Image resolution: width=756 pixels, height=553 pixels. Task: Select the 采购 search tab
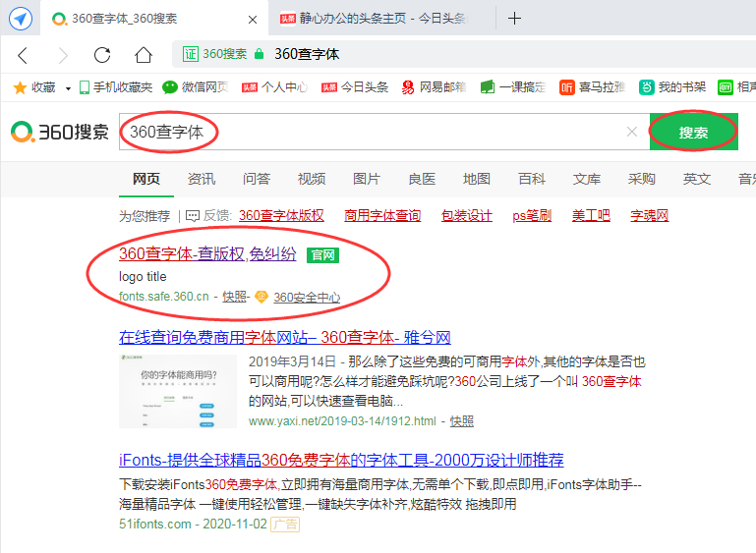[641, 179]
